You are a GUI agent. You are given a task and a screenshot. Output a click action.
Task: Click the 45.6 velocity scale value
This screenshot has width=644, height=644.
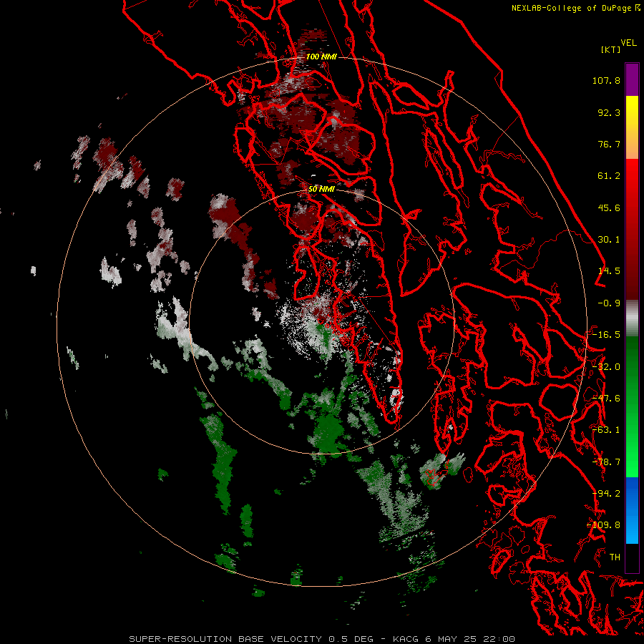(609, 208)
